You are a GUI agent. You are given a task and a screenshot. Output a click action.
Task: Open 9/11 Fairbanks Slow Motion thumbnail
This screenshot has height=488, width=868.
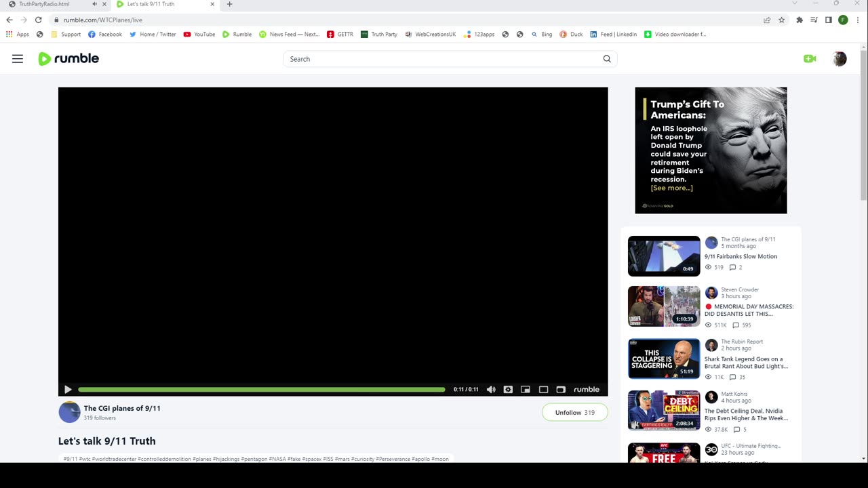[664, 256]
